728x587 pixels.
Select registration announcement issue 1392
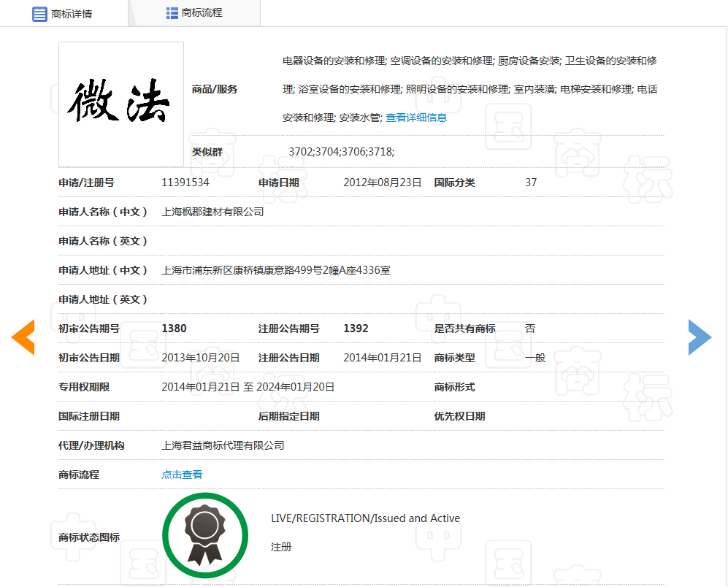pyautogui.click(x=356, y=329)
